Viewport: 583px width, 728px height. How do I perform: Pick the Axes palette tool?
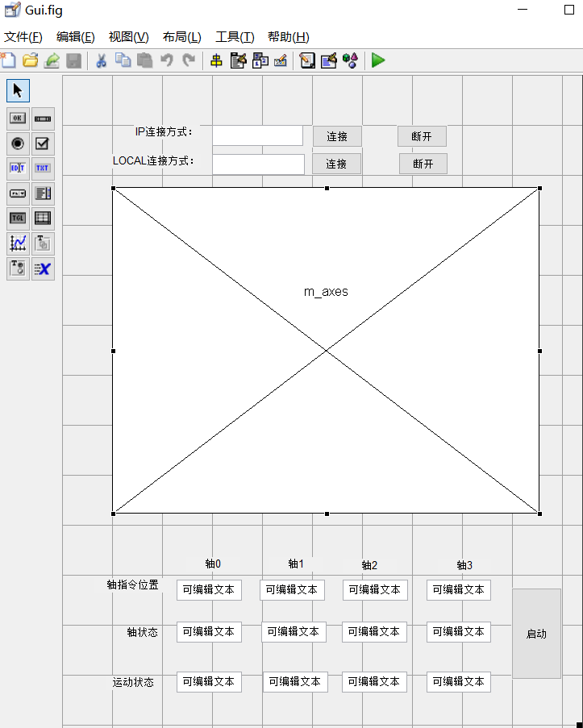[18, 243]
